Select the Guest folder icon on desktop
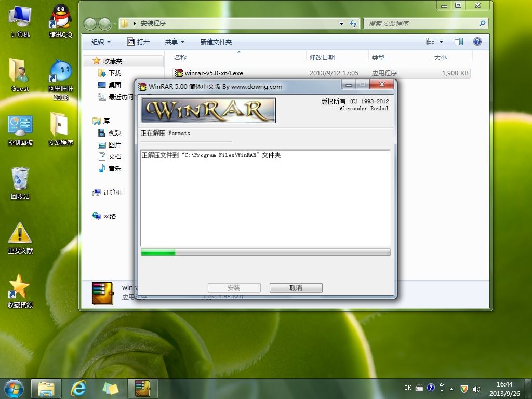 (20, 75)
